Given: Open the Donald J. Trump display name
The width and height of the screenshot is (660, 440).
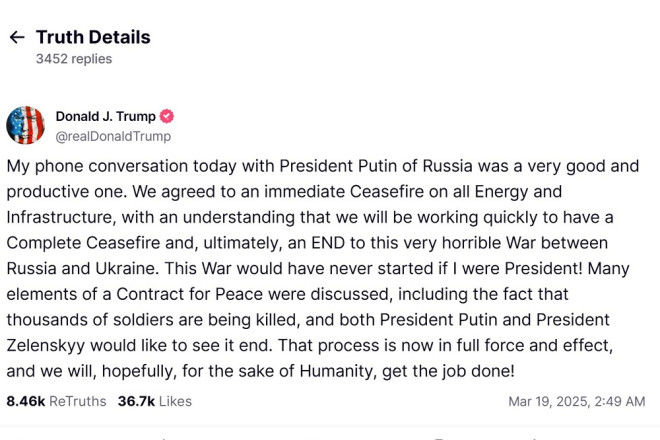Looking at the screenshot, I should tap(105, 117).
